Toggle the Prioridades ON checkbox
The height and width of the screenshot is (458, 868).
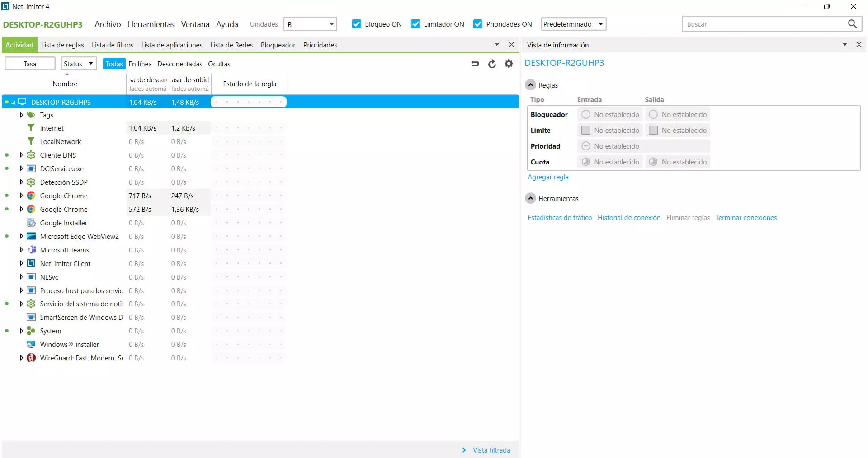tap(477, 24)
